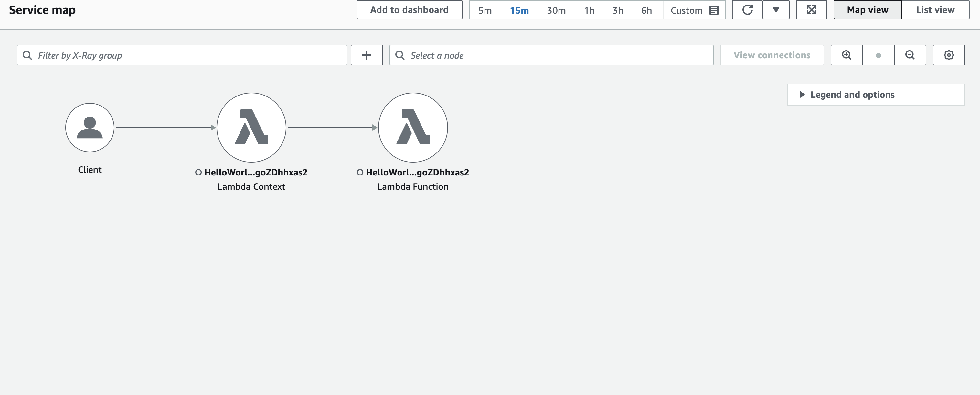
Task: Click the Add to dashboard button
Action: coord(409,10)
